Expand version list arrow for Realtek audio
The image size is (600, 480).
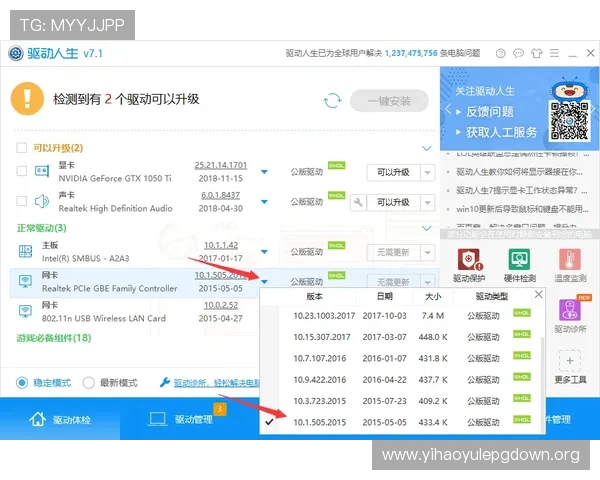tap(264, 202)
